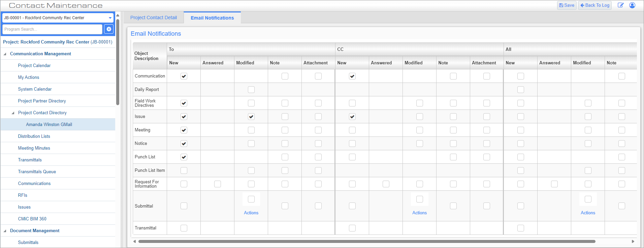This screenshot has height=248, width=644.
Task: Open System Calendar tree item
Action: (x=35, y=89)
